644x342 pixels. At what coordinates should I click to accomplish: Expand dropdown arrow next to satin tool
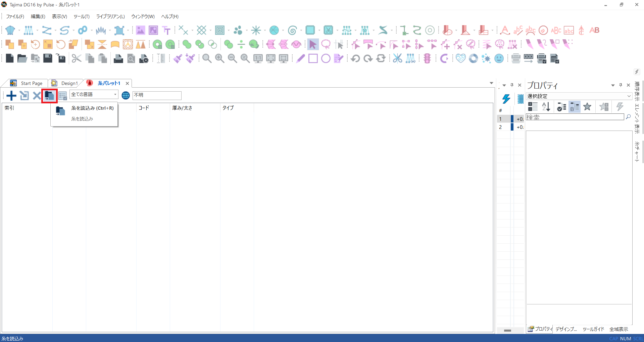(19, 30)
